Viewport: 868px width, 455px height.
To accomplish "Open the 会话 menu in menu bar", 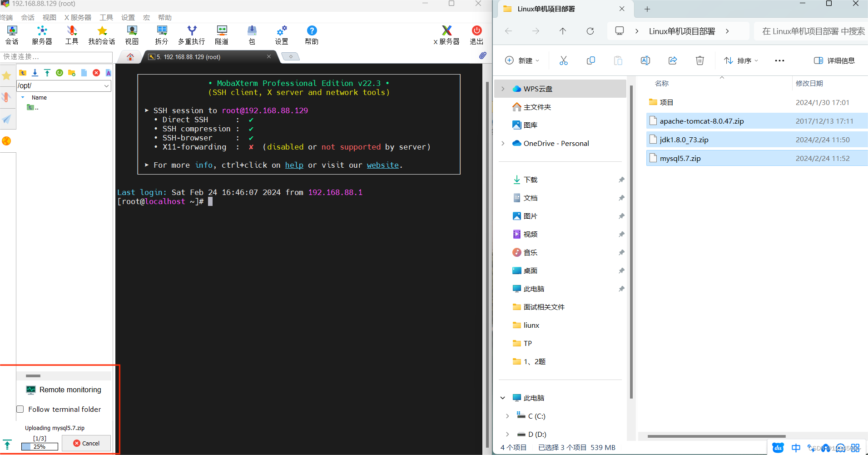I will (x=28, y=17).
